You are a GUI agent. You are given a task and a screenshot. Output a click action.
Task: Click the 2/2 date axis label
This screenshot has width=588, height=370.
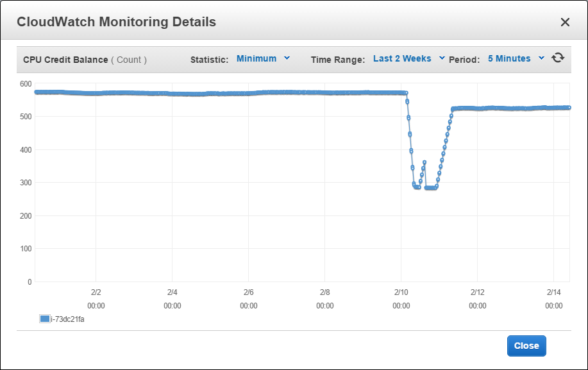click(96, 292)
